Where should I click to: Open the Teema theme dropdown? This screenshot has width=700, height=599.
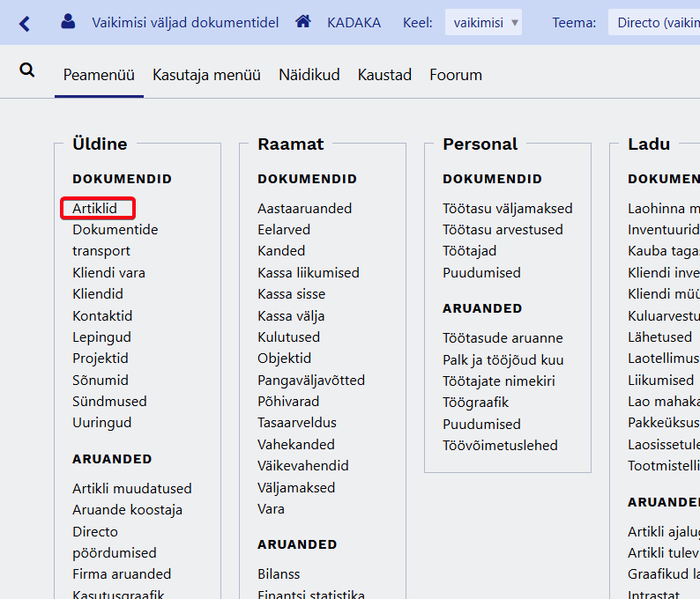(652, 22)
